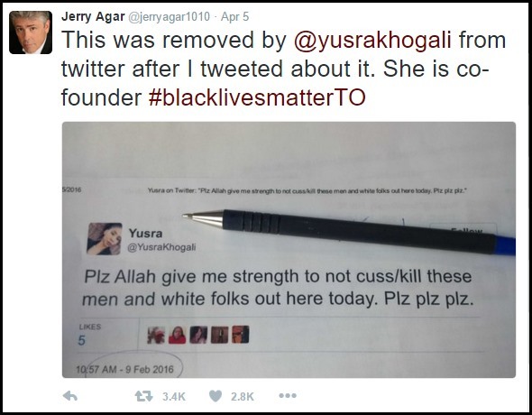Click the @YusraKhogali handle in photo

pos(161,247)
